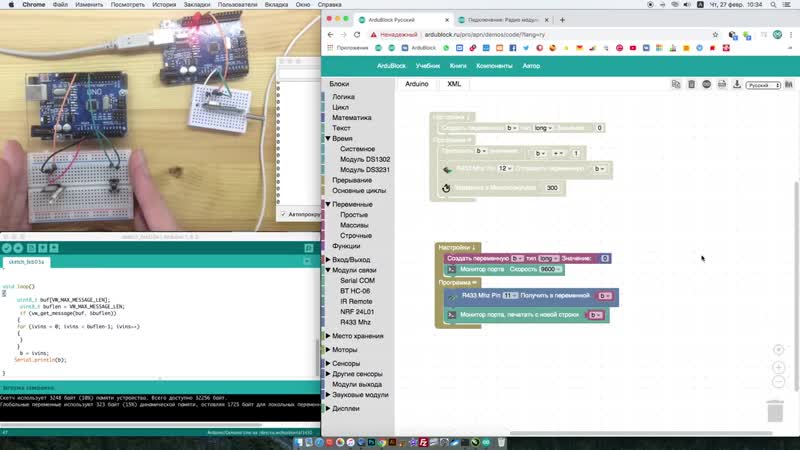
Task: Collapse the Переменные category
Action: pos(328,204)
